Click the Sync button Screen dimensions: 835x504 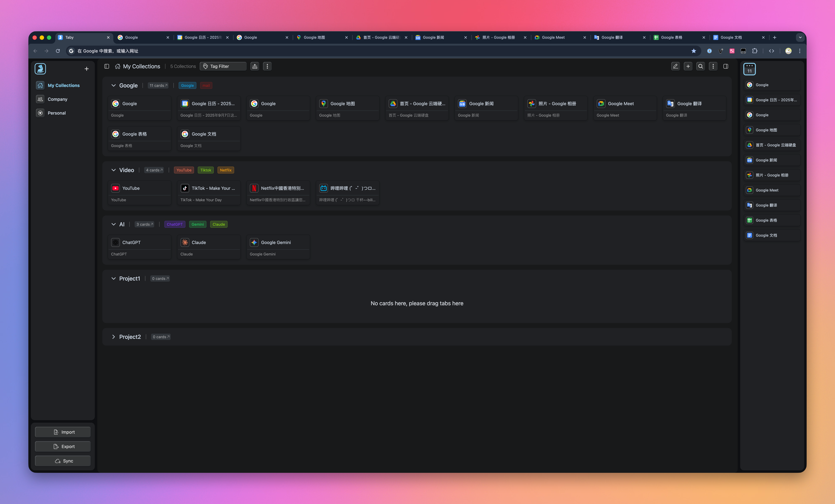tap(63, 461)
